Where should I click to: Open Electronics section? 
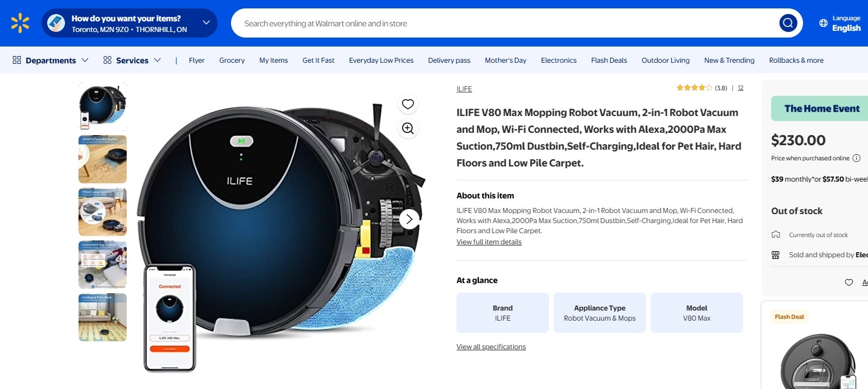tap(558, 60)
